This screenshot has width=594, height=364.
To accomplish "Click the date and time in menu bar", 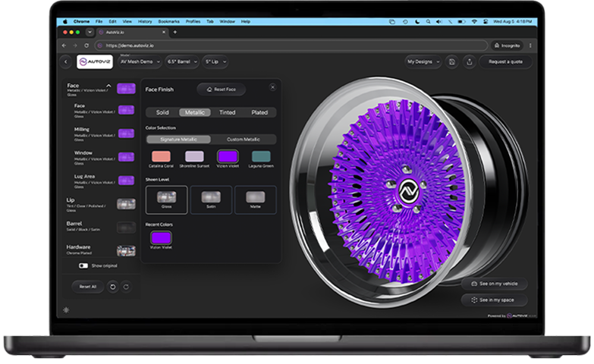I will point(513,21).
